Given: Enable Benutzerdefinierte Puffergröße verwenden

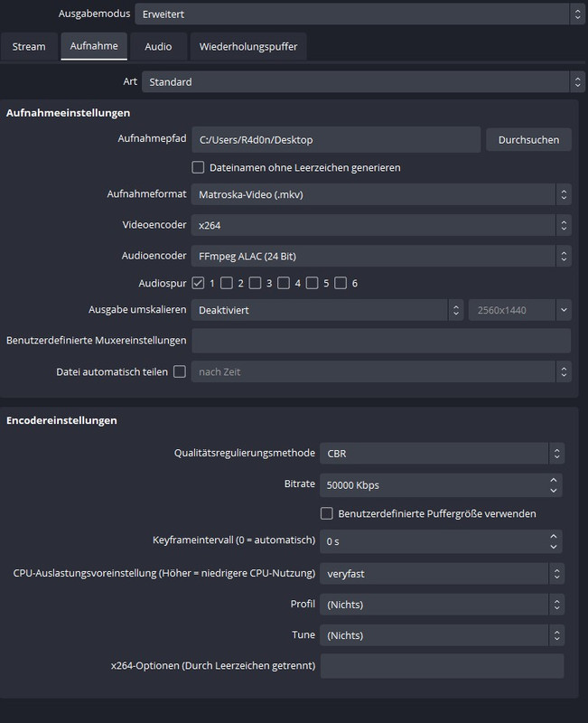Looking at the screenshot, I should (x=327, y=513).
